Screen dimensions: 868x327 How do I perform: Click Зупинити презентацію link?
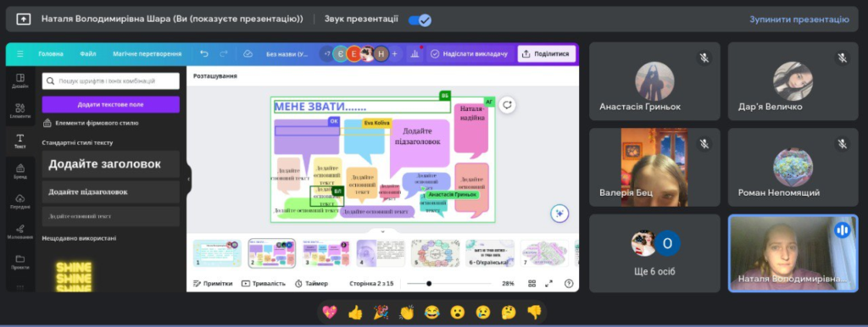click(798, 19)
